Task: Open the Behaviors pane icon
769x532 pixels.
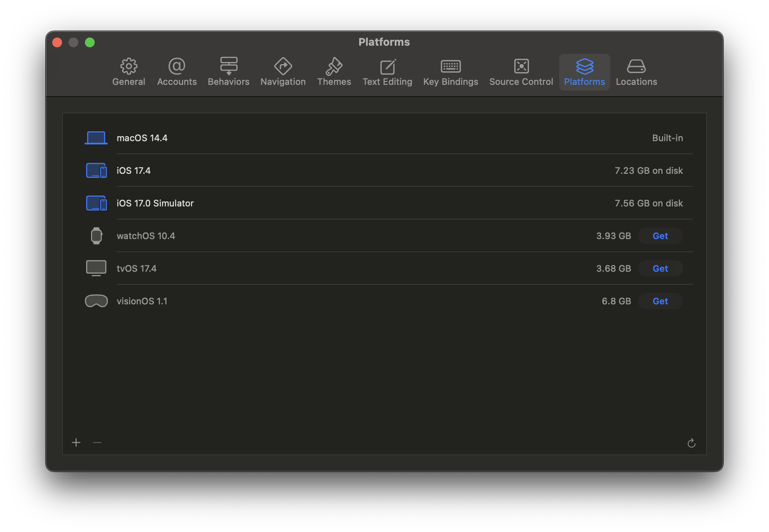Action: click(x=229, y=66)
